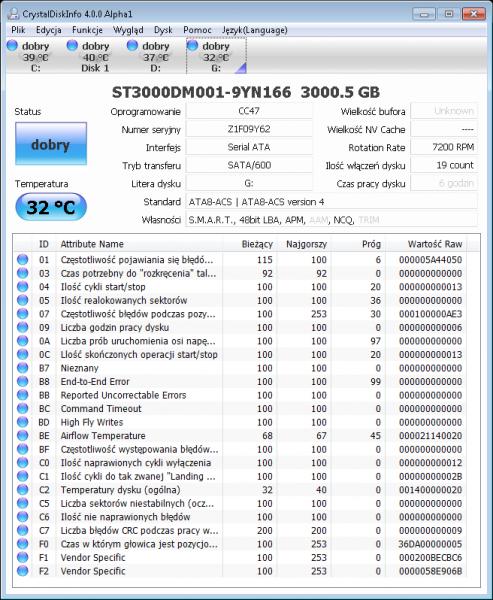
Task: Click status orb for attribute C0
Action: 23,462
